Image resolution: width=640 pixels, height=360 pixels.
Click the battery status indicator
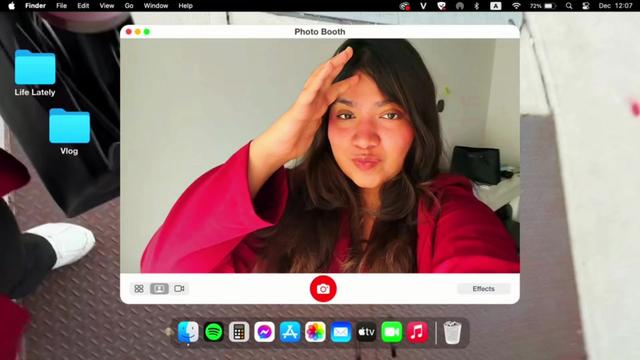[x=543, y=6]
